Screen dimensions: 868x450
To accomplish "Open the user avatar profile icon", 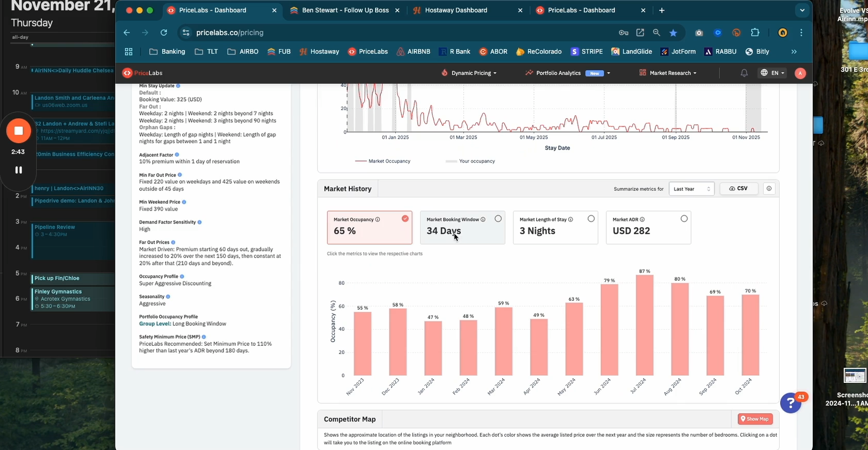I will (x=800, y=73).
